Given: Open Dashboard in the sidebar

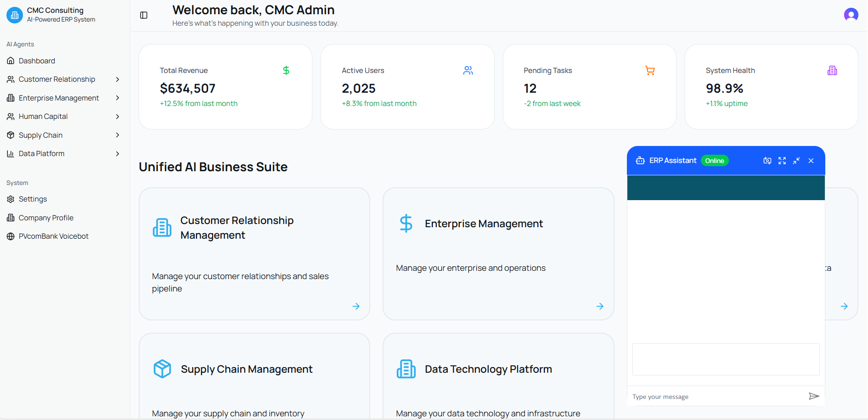Looking at the screenshot, I should pyautogui.click(x=37, y=61).
